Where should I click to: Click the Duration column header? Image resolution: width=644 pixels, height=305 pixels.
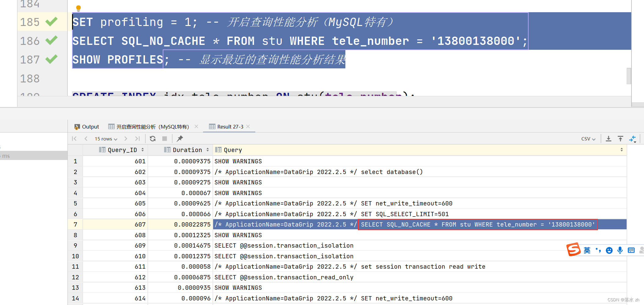point(180,150)
